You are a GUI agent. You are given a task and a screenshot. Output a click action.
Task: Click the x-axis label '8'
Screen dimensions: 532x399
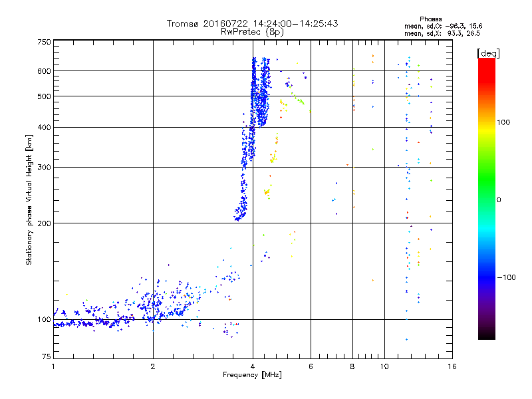[352, 366]
